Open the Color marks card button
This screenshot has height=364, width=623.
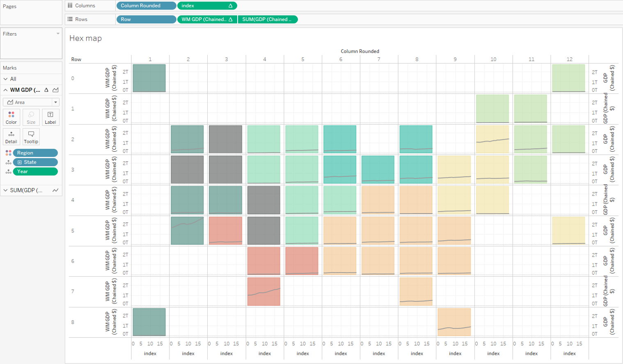11,117
